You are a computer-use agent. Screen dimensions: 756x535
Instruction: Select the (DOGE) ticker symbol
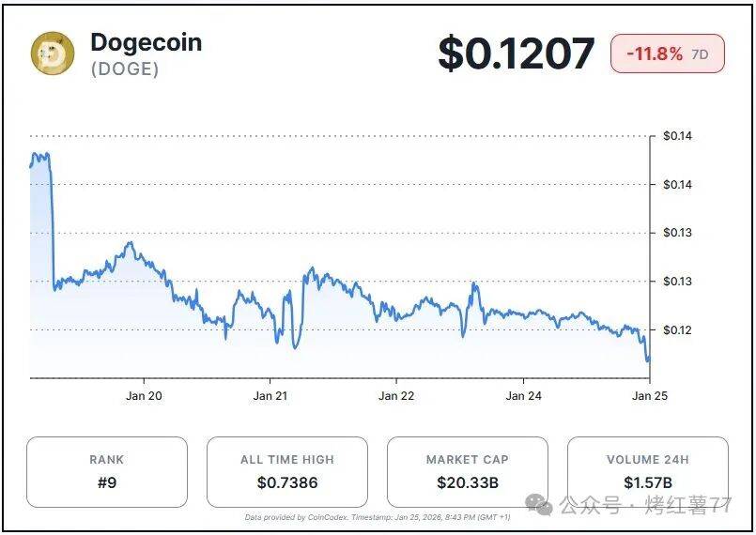125,69
